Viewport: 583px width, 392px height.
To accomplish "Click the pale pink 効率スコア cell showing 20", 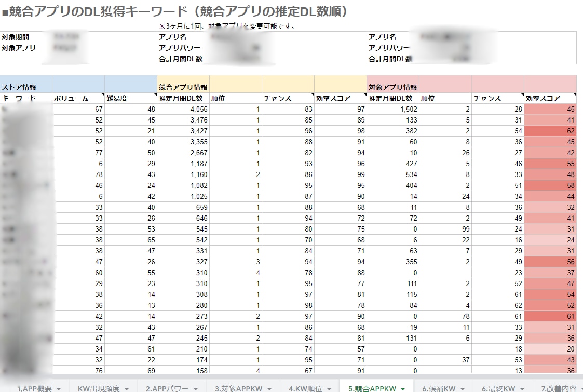I will point(550,349).
